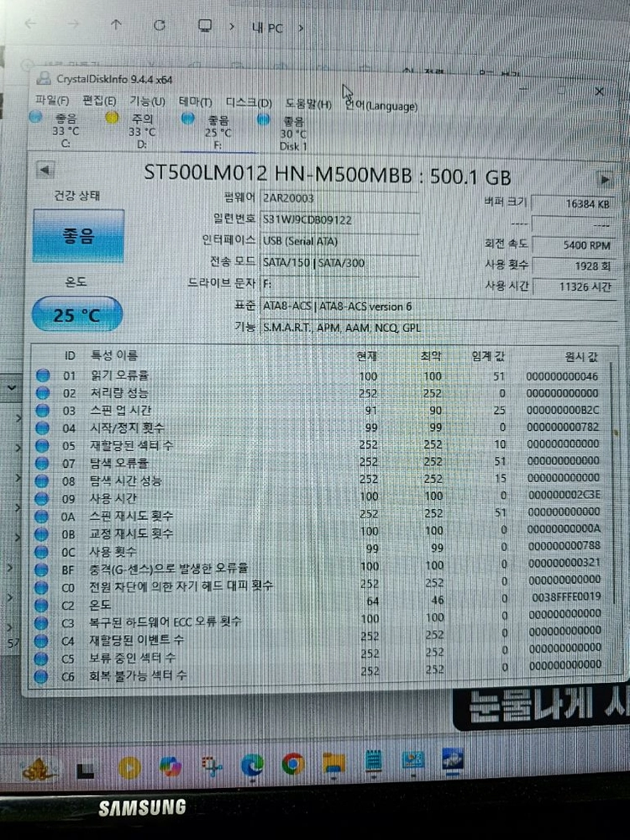630x840 pixels.
Task: Select the C3 복구된 하드웨어 ECC 오류 횟수 row
Action: point(319,621)
